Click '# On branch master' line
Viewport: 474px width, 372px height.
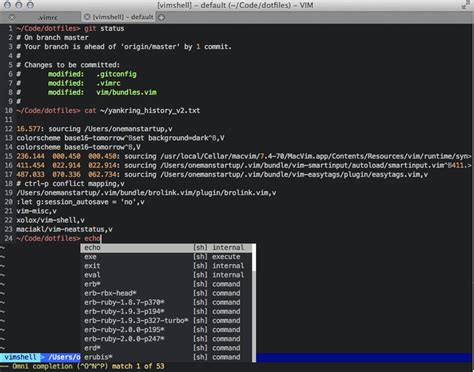click(x=52, y=38)
